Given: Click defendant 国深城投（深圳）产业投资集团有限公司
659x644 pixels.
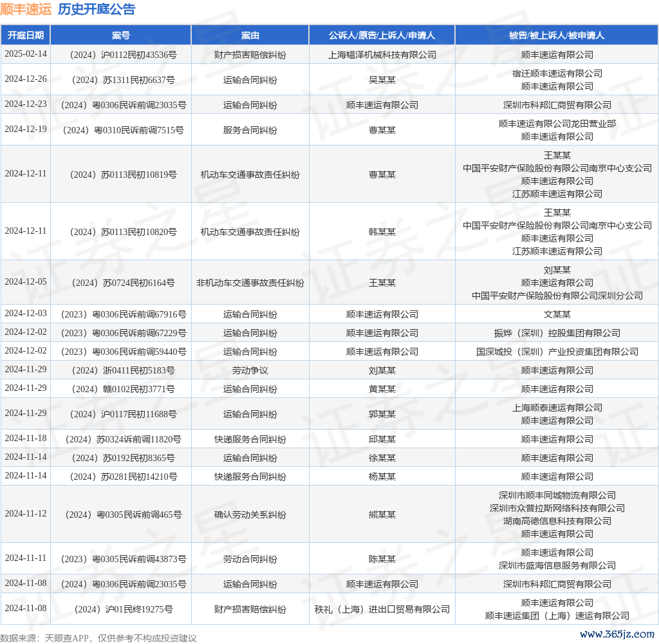Looking at the screenshot, I should pyautogui.click(x=557, y=352).
